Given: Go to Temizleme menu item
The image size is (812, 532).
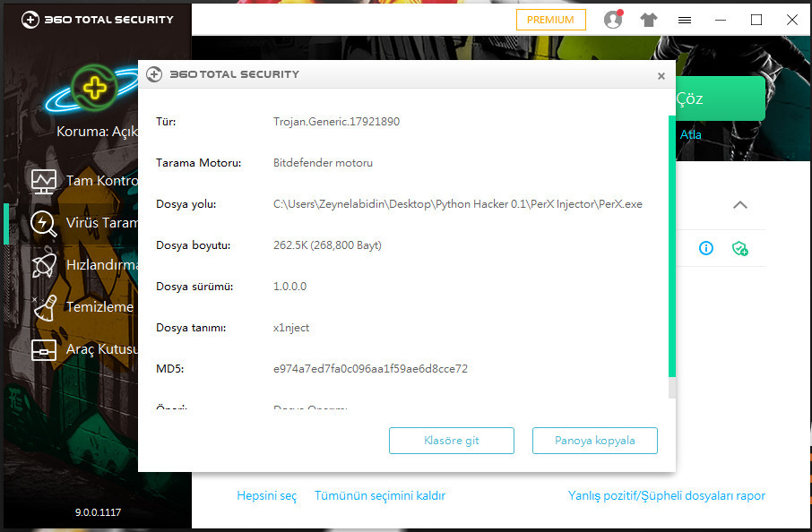Looking at the screenshot, I should click(99, 307).
